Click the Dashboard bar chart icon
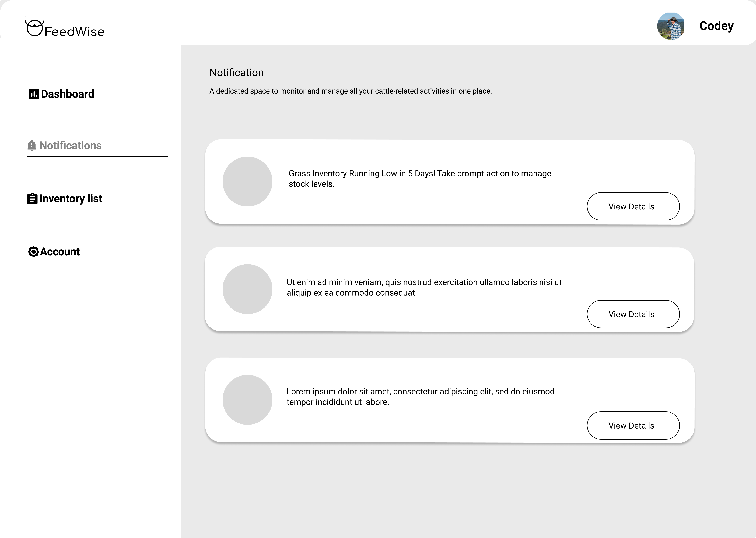 point(34,94)
